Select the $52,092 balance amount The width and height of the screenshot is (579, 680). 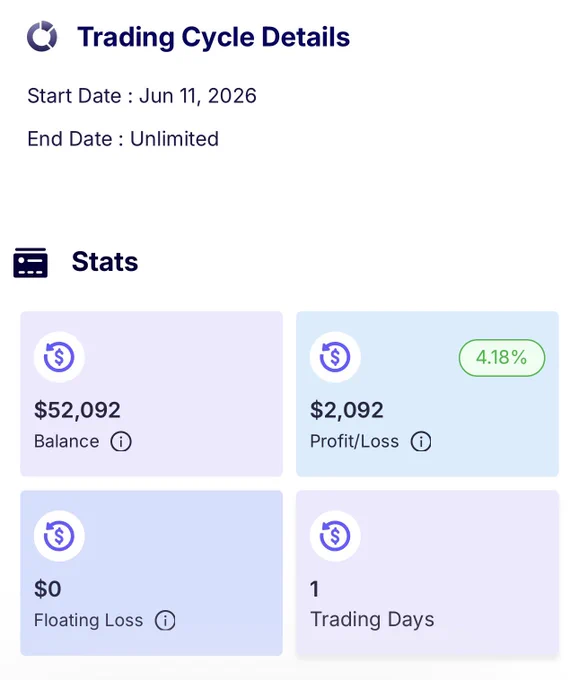pos(77,410)
